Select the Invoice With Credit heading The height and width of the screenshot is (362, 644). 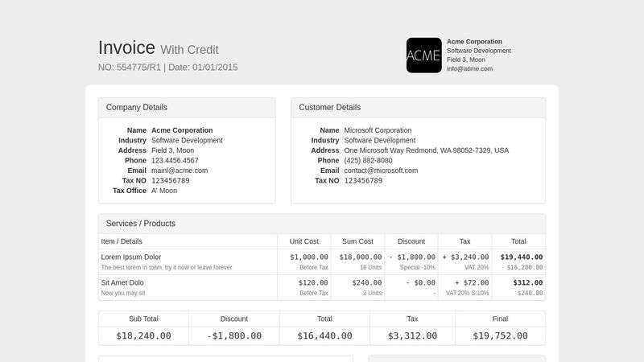coord(158,48)
